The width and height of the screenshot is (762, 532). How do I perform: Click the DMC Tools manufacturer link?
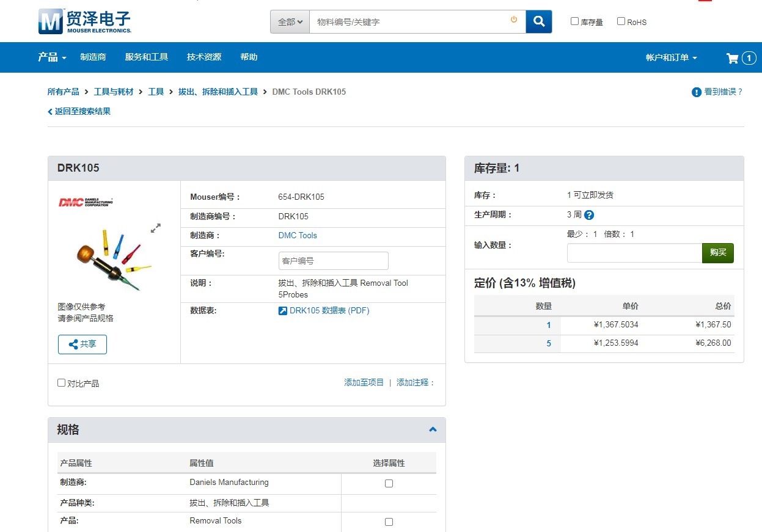[x=298, y=235]
